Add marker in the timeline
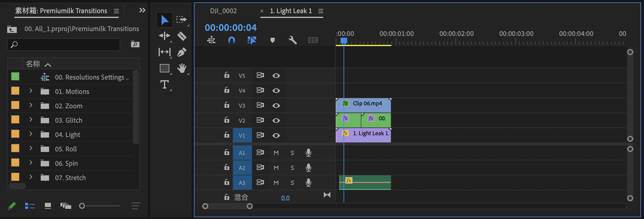Image resolution: width=644 pixels, height=219 pixels. pos(272,40)
